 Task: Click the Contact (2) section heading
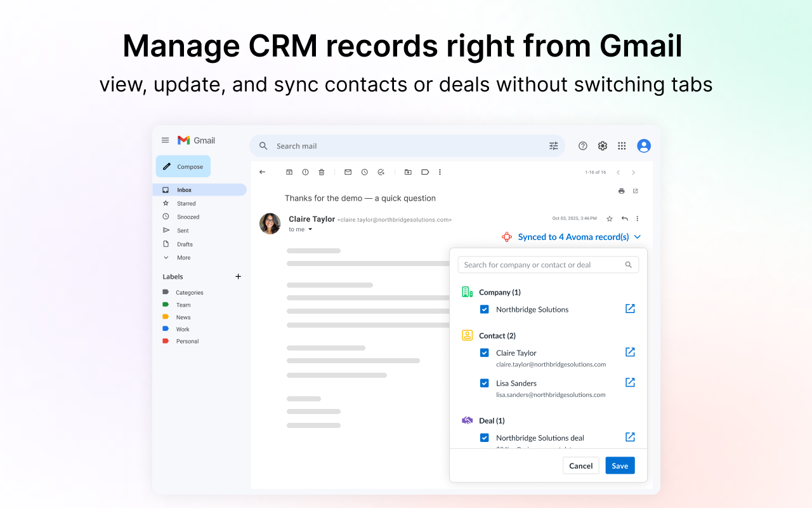tap(497, 335)
